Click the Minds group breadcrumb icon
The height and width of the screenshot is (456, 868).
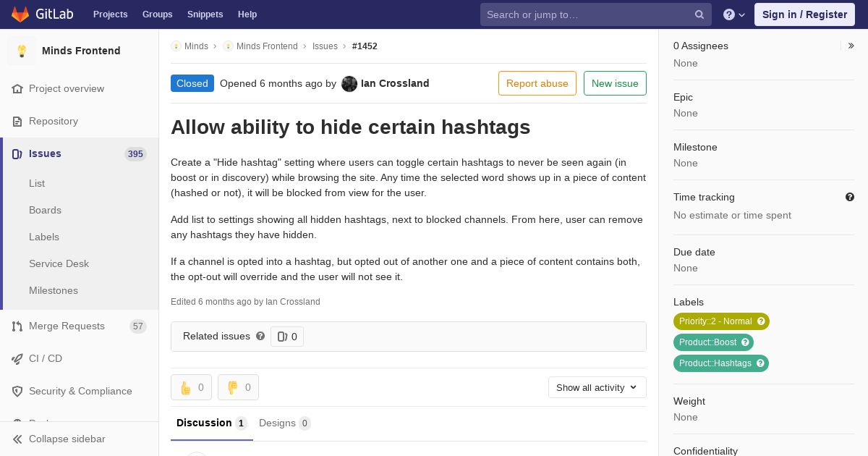pyautogui.click(x=176, y=46)
